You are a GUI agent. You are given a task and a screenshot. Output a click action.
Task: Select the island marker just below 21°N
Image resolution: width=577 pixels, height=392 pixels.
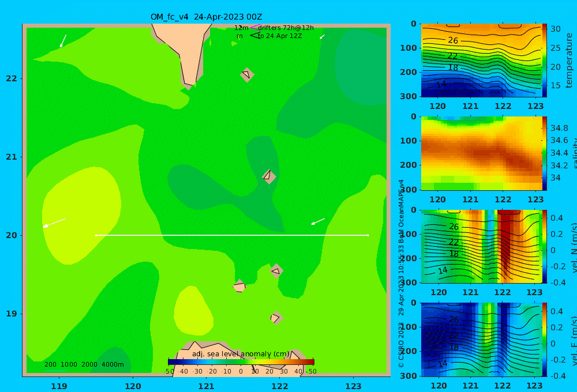click(x=269, y=176)
